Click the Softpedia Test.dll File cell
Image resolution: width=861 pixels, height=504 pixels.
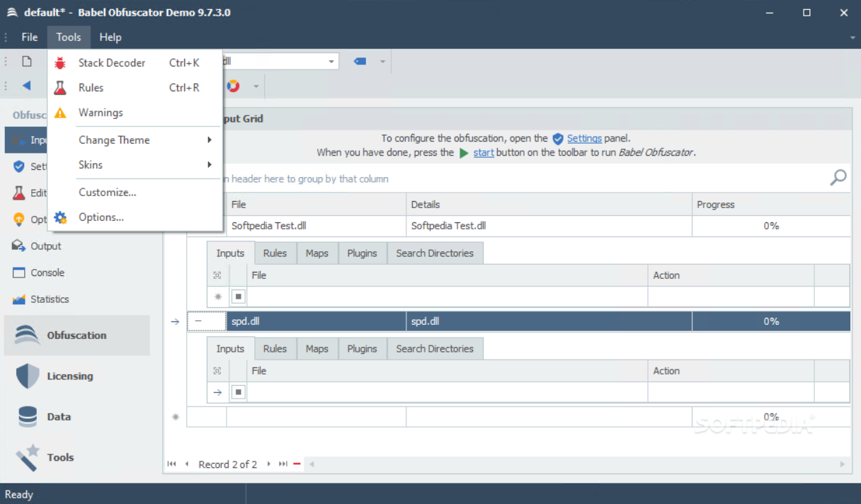point(316,226)
